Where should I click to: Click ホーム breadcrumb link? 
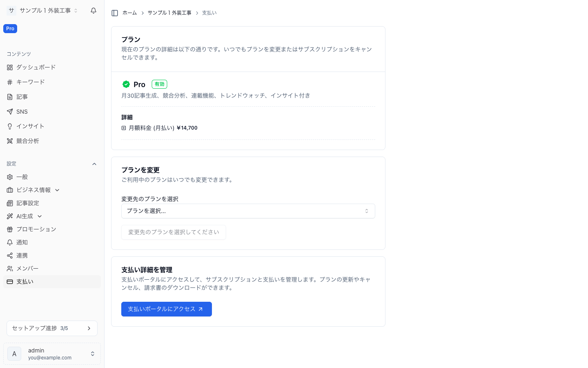(129, 13)
